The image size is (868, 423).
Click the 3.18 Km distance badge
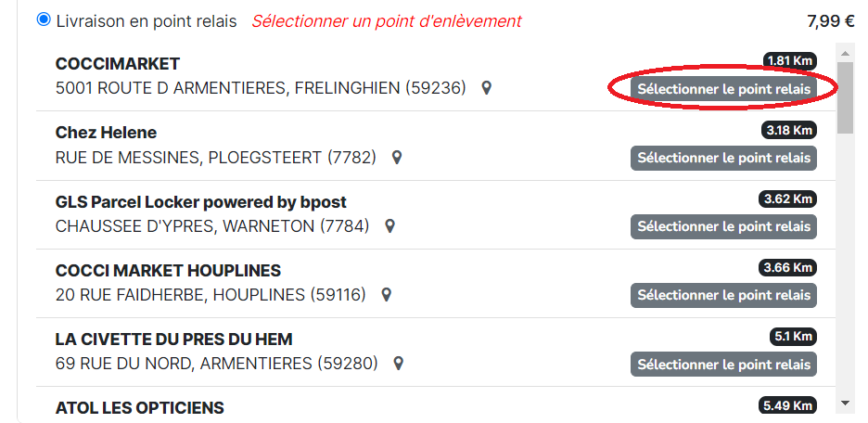tap(789, 130)
